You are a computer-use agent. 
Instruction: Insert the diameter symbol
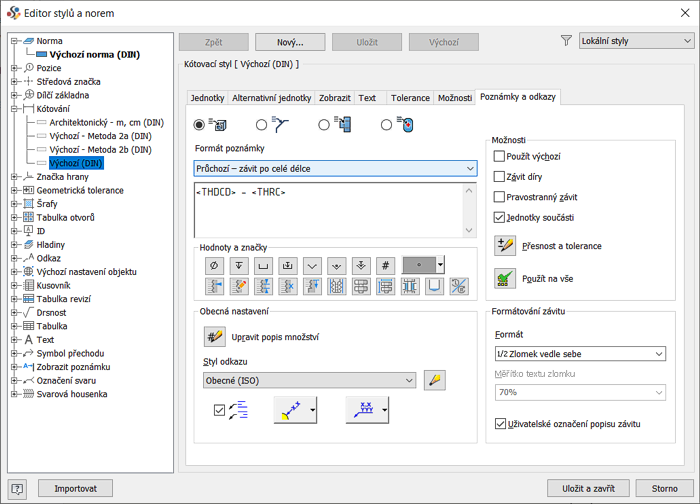pyautogui.click(x=213, y=266)
